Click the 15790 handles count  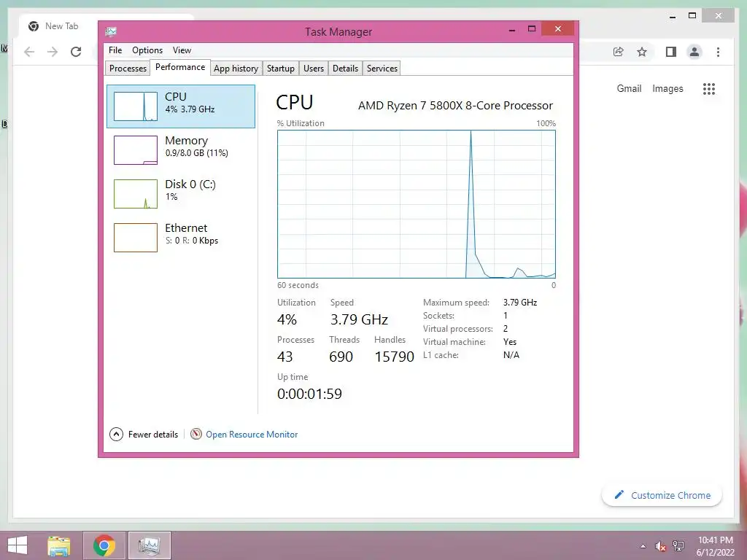point(394,357)
